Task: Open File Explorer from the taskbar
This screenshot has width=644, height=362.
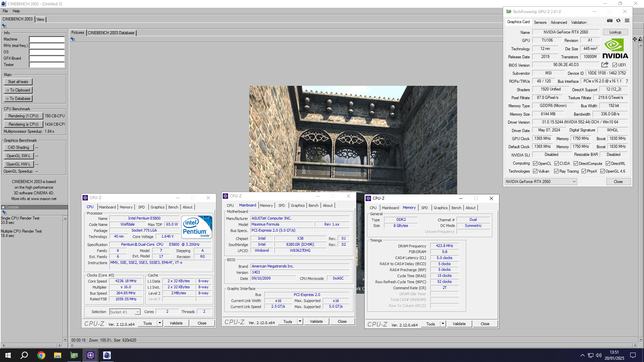Action: point(58,355)
